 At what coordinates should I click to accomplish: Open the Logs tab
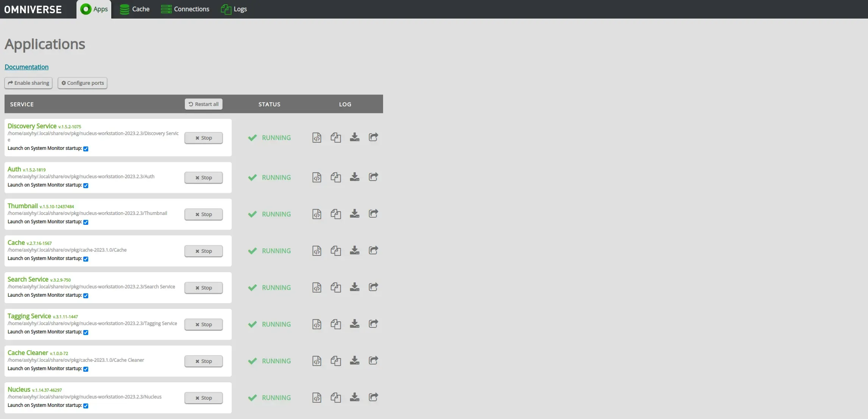point(234,9)
